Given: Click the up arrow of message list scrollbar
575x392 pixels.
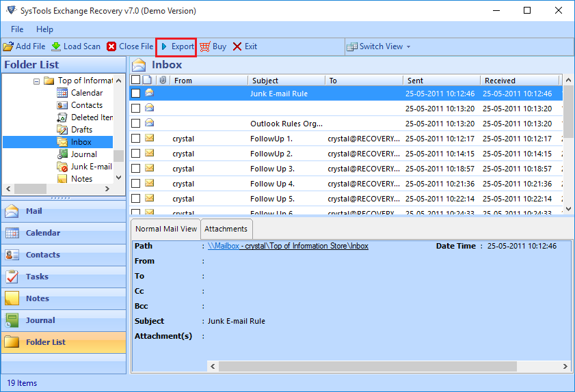Looking at the screenshot, I should 568,80.
